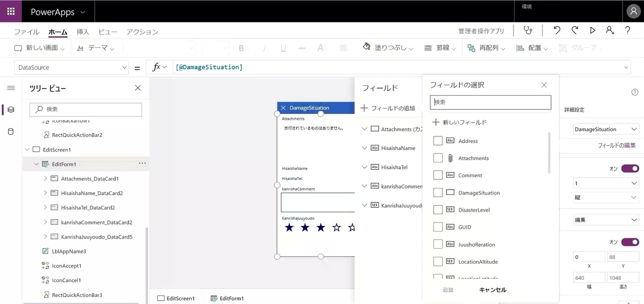The width and height of the screenshot is (644, 304).
Task: Open 新しい画面 dropdown button
Action: tap(39, 48)
